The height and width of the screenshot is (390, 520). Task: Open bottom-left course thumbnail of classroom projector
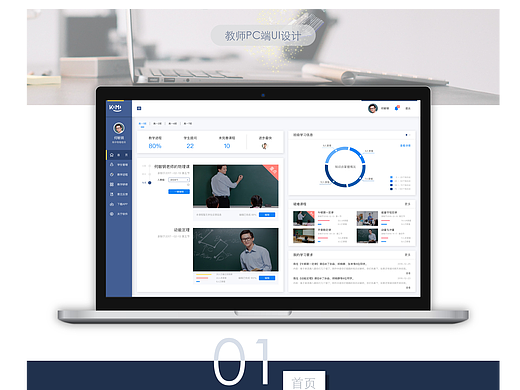pos(304,236)
